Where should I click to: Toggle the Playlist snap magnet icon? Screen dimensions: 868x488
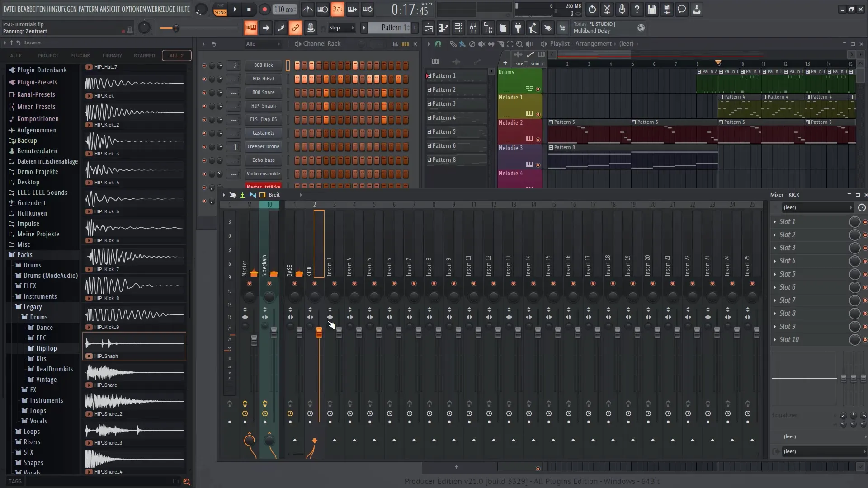click(x=438, y=44)
